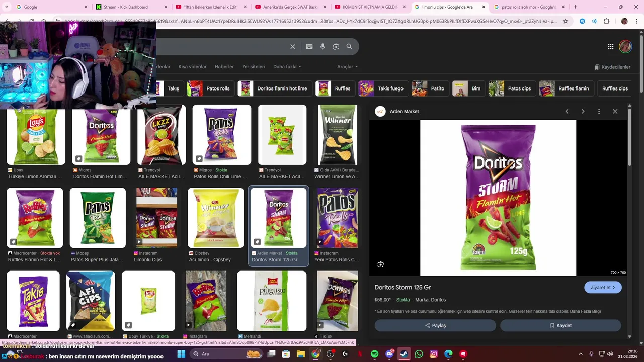Open the Discord taskbar icon

click(x=389, y=354)
